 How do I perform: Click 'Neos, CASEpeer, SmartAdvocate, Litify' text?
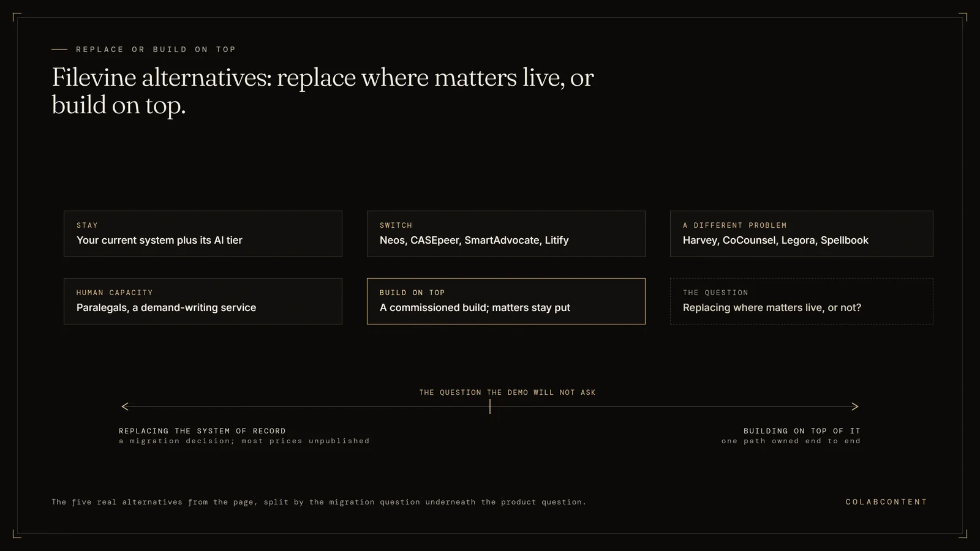tap(474, 241)
